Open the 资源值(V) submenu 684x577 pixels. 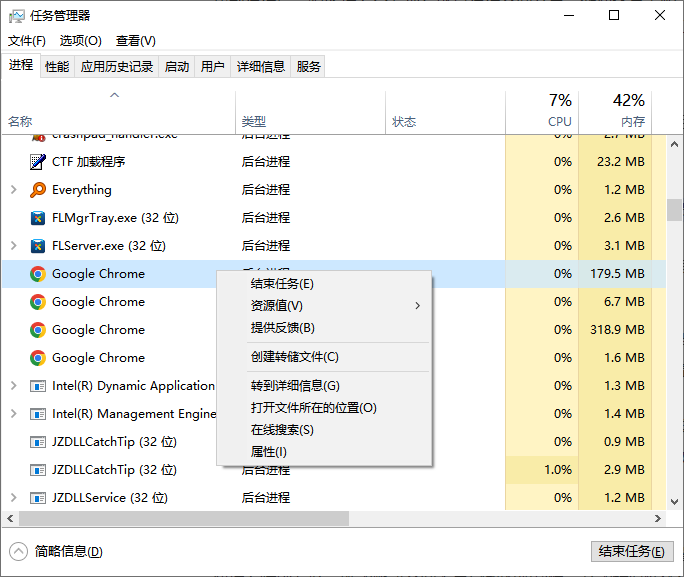pos(324,306)
